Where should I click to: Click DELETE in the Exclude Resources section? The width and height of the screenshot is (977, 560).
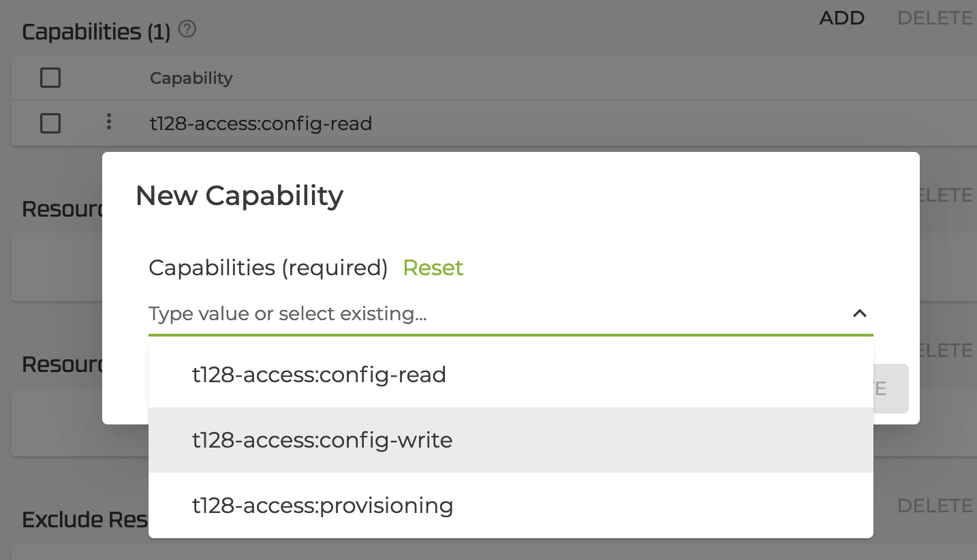[935, 505]
